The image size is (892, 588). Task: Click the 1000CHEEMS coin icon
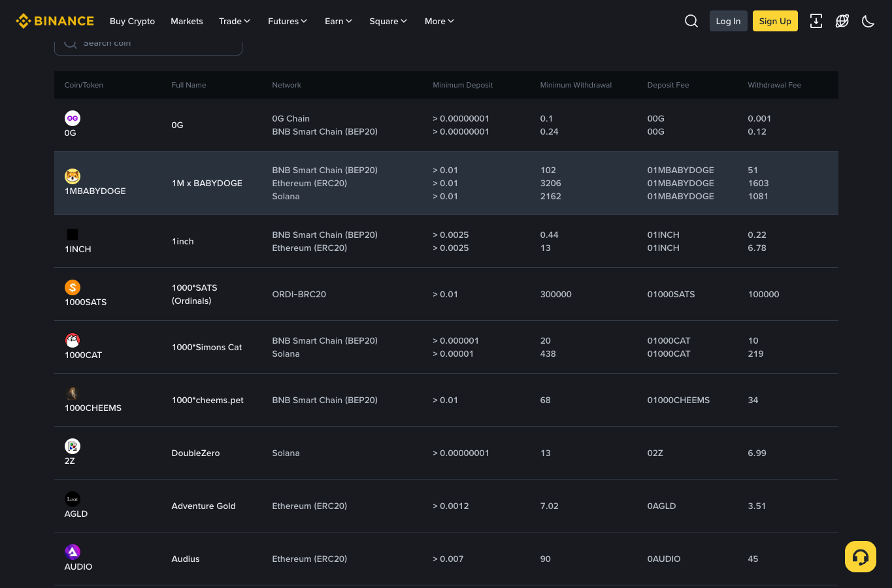point(73,393)
